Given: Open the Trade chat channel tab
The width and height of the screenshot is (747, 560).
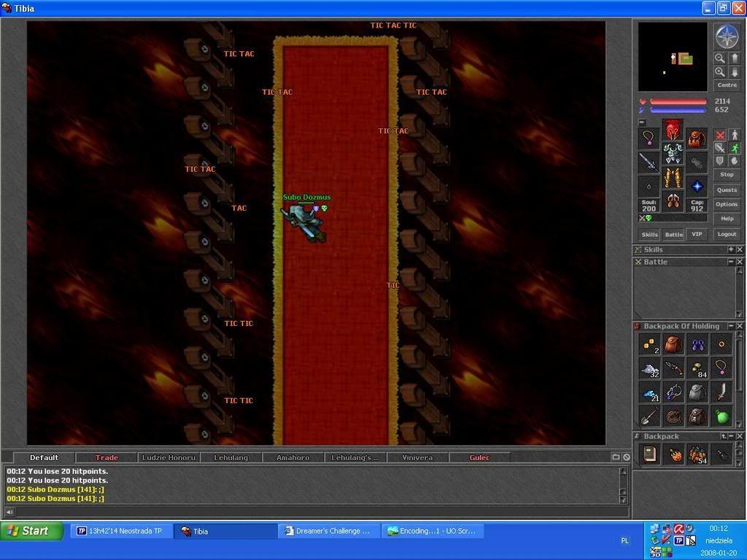Looking at the screenshot, I should point(107,458).
